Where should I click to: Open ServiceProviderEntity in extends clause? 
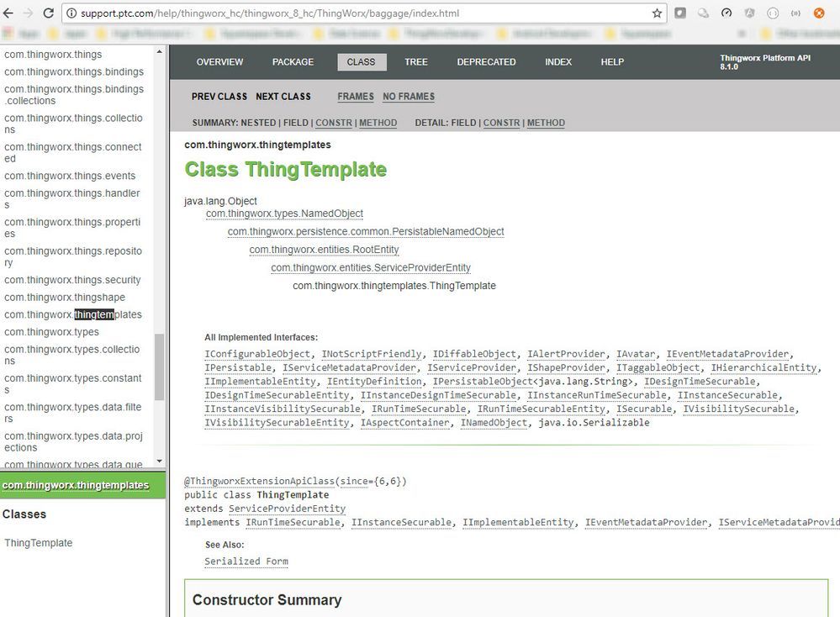287,509
